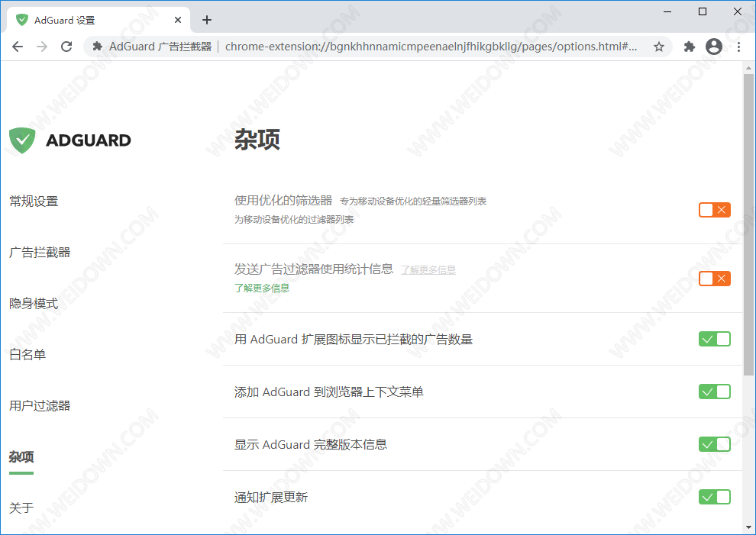Open the Chrome profile avatar
Screen dimensions: 756x535
[714, 47]
